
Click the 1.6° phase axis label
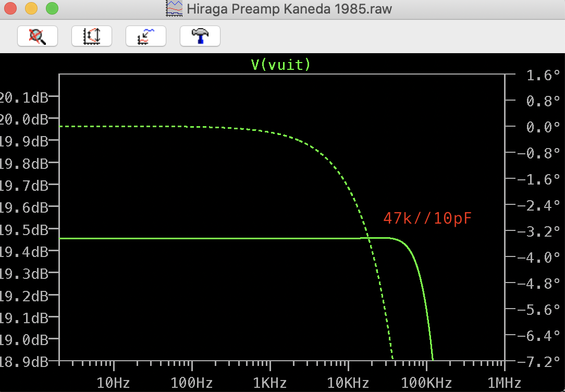pyautogui.click(x=543, y=75)
